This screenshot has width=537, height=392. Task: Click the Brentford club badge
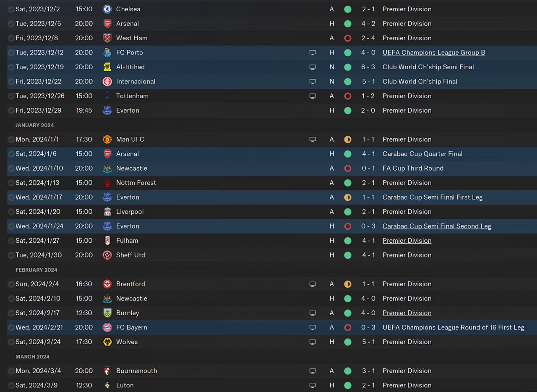tap(107, 284)
